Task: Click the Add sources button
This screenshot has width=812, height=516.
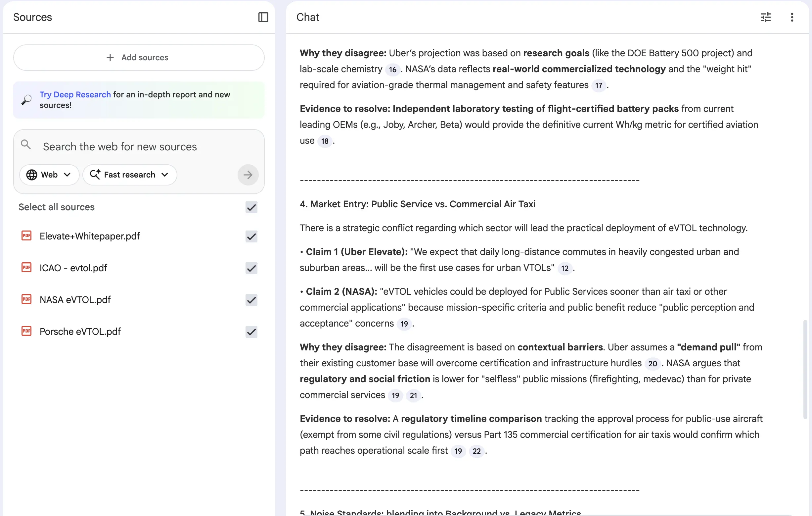Action: tap(139, 58)
